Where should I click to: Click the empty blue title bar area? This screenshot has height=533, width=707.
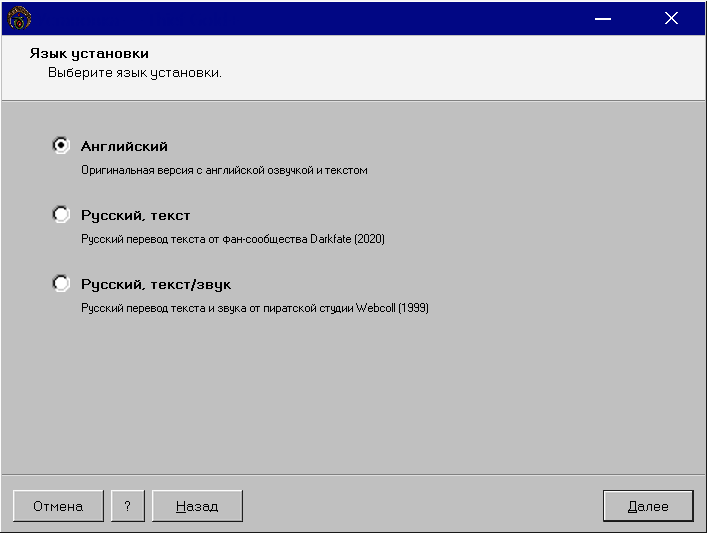(x=307, y=18)
